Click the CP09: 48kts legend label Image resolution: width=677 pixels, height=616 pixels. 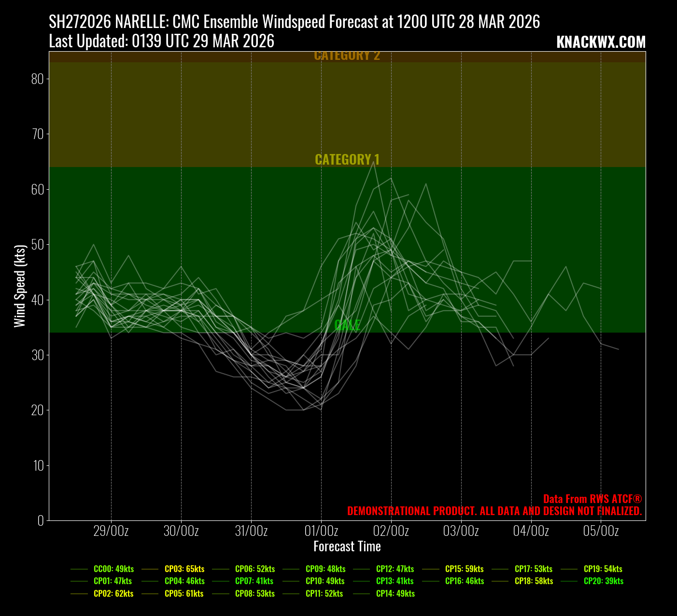[325, 569]
